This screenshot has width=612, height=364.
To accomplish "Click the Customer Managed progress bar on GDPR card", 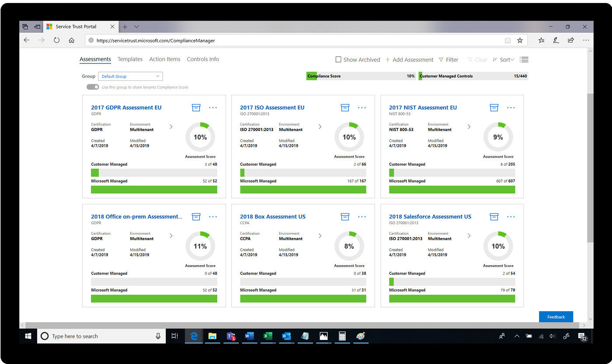I will point(154,173).
